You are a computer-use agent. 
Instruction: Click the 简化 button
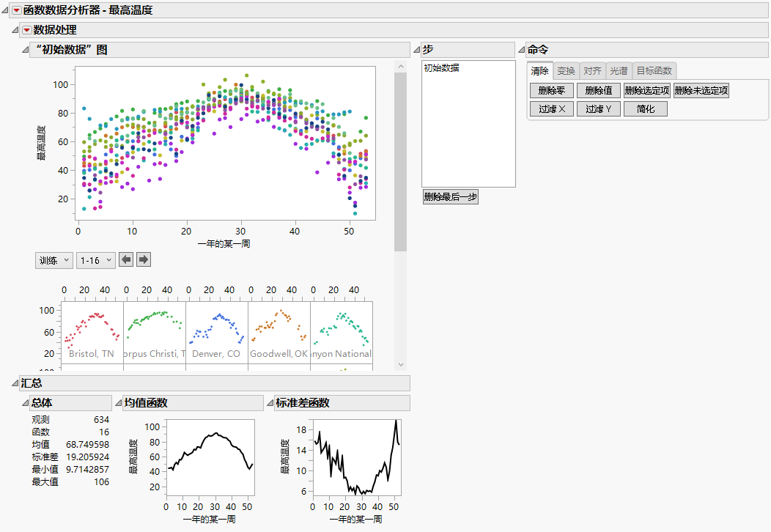(644, 108)
